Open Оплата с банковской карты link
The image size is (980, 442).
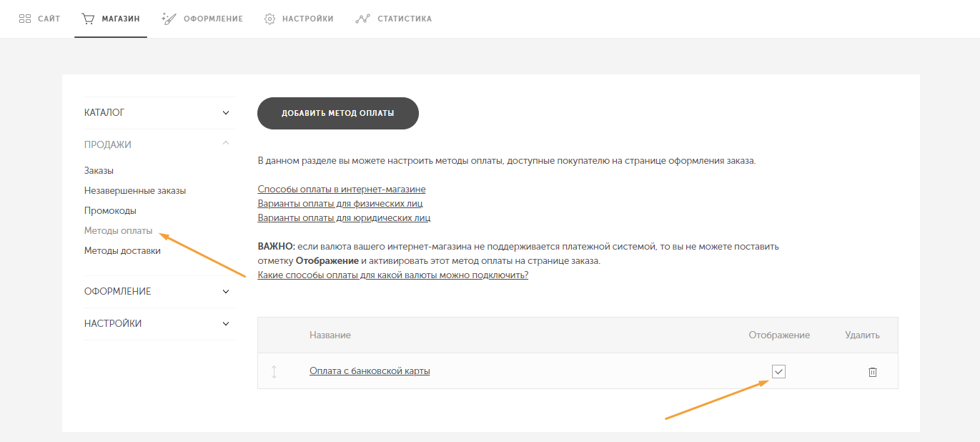[370, 371]
